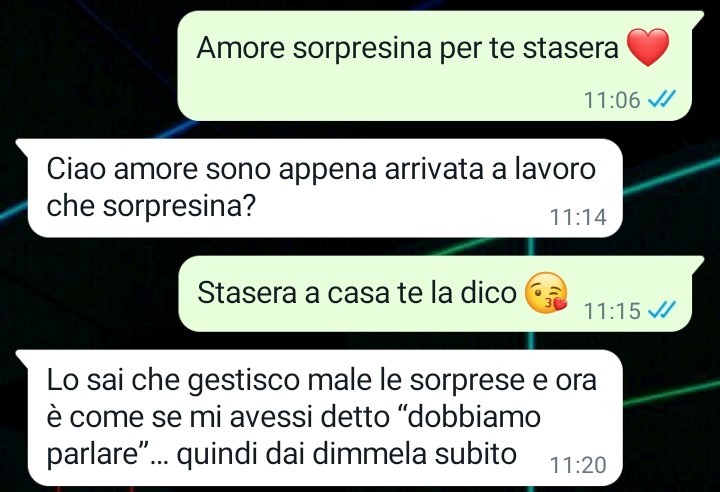Tap the 11:20 timestamp
Screen dimensions: 720x492
(578, 465)
